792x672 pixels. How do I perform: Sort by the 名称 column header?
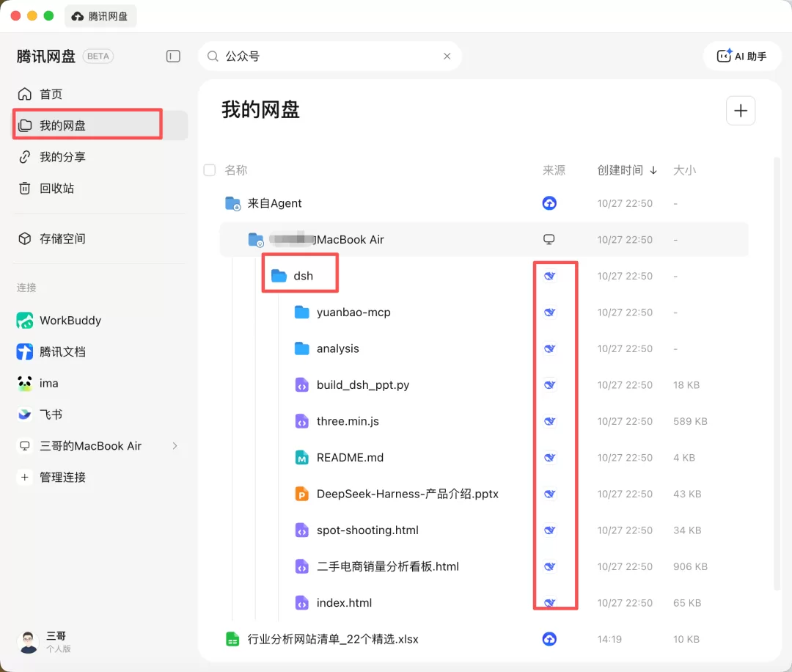click(236, 169)
